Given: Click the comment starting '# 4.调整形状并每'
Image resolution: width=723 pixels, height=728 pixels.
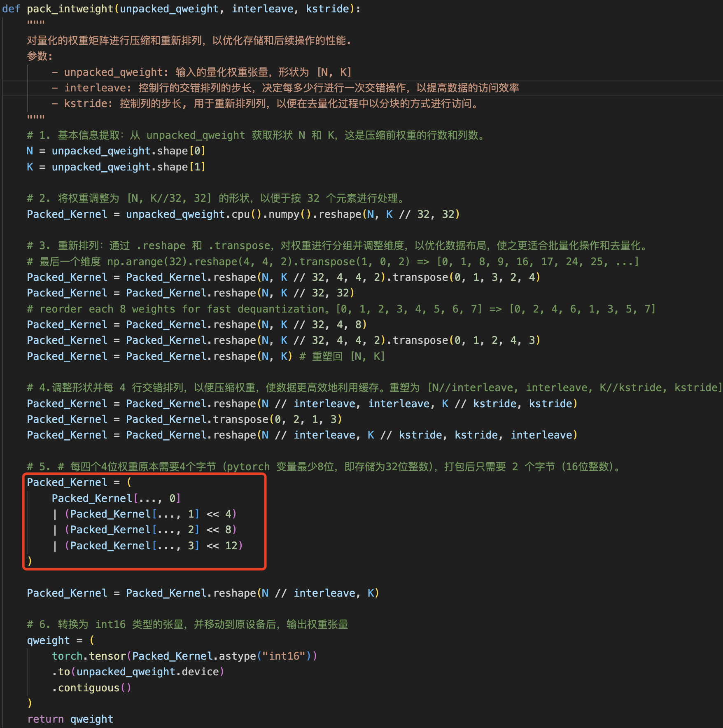Looking at the screenshot, I should (374, 387).
